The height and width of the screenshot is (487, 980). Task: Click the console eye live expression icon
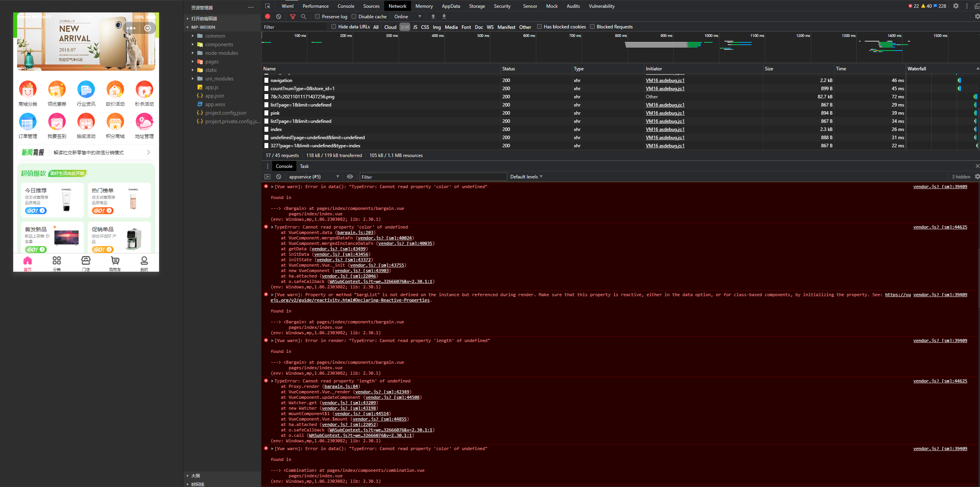(350, 176)
